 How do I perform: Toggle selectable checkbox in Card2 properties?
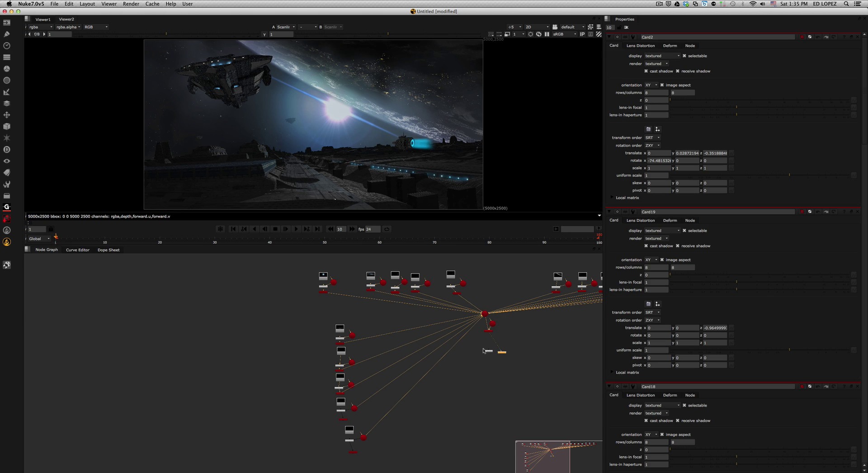coord(684,56)
